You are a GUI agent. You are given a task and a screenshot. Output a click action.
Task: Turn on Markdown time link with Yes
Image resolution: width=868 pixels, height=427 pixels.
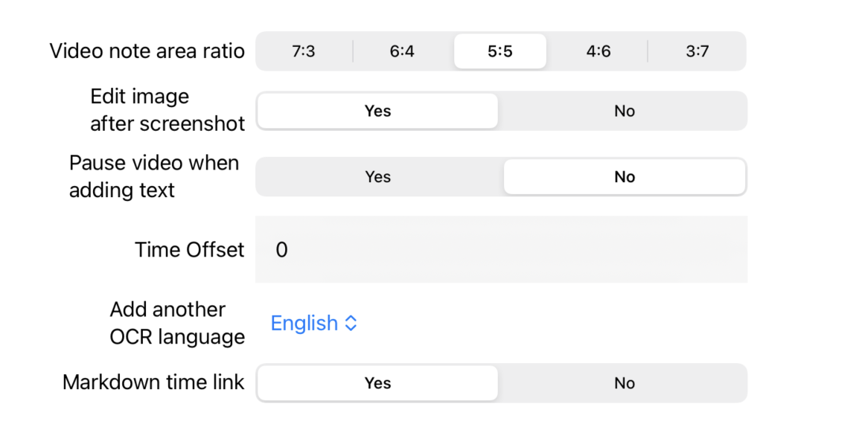tap(377, 383)
